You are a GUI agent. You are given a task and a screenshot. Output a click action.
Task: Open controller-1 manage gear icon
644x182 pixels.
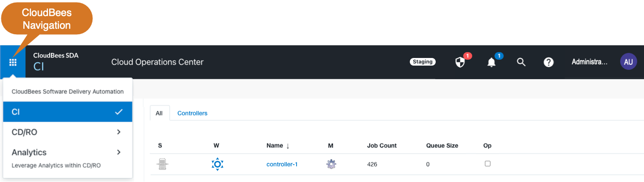coord(331,164)
